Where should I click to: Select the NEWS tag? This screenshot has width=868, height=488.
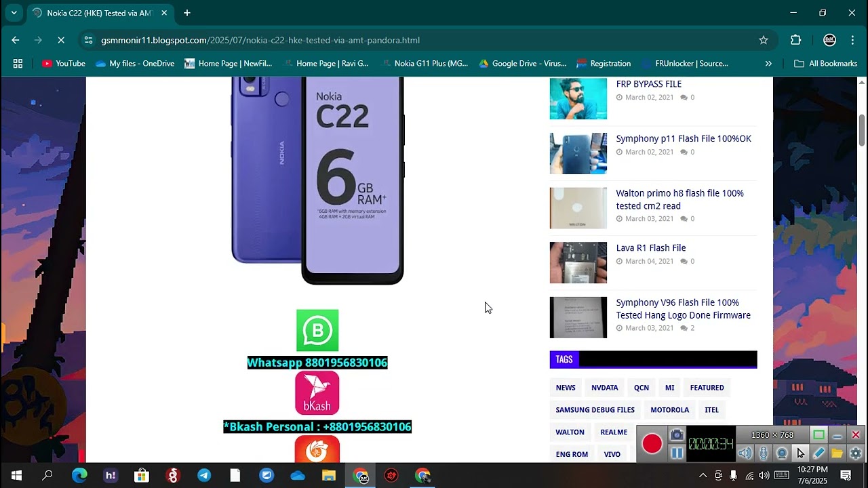coord(566,388)
